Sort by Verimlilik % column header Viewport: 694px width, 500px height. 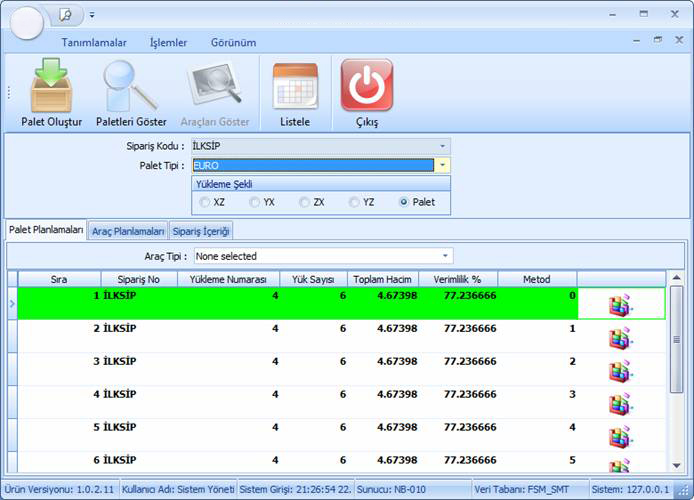(457, 279)
